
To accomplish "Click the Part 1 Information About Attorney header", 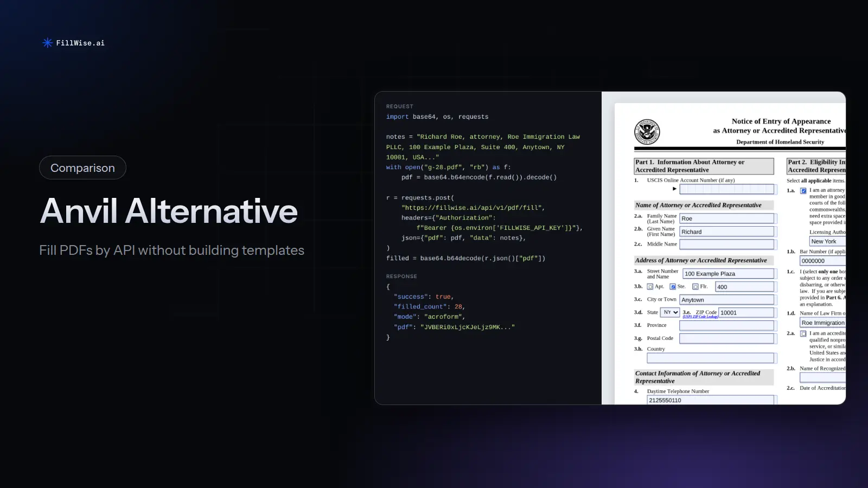I will pos(704,166).
